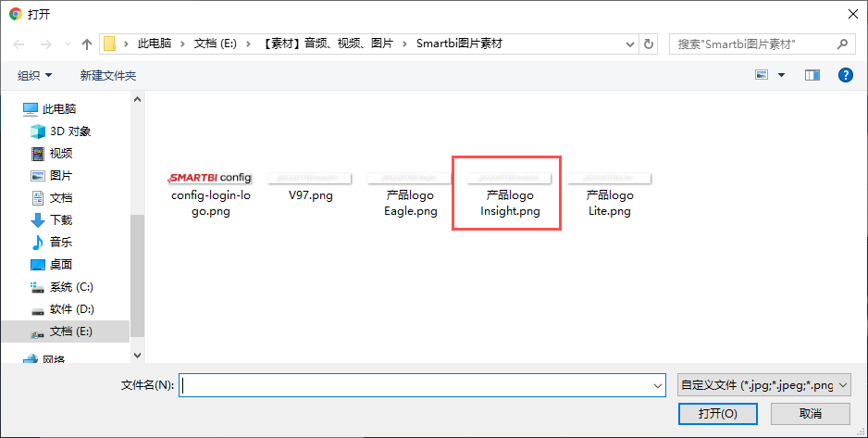Click the V97.png file name
Viewport: 868px width, 438px height.
[311, 195]
